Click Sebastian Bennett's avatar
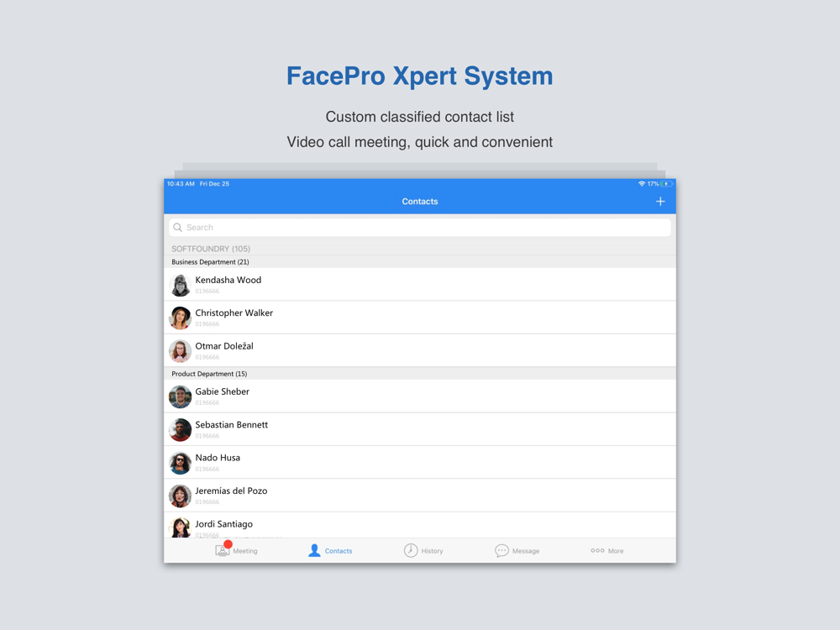840x630 pixels. pyautogui.click(x=180, y=429)
